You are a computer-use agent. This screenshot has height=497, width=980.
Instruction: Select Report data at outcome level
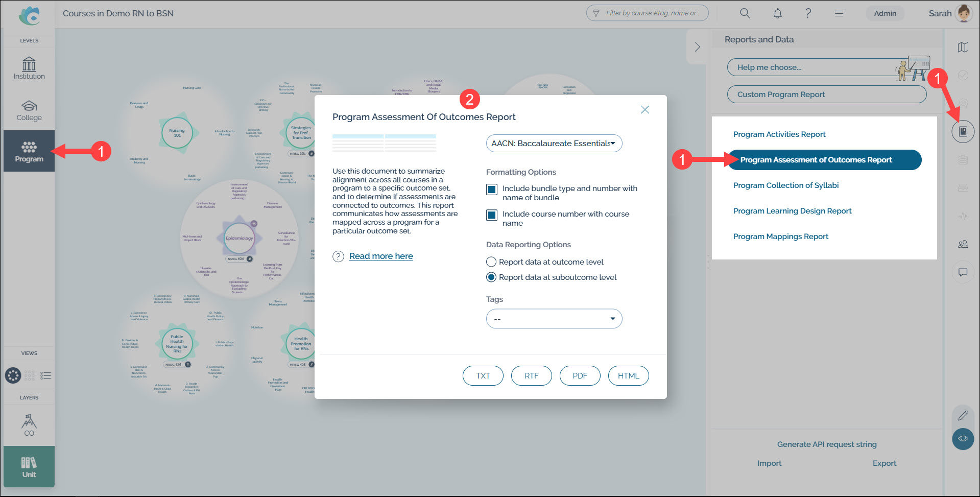pos(491,262)
